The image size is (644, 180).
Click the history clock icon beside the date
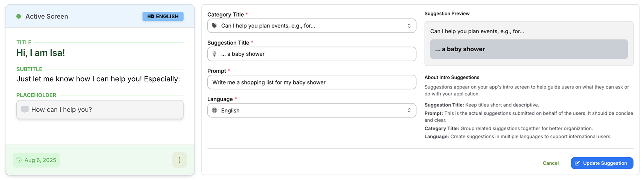point(19,160)
